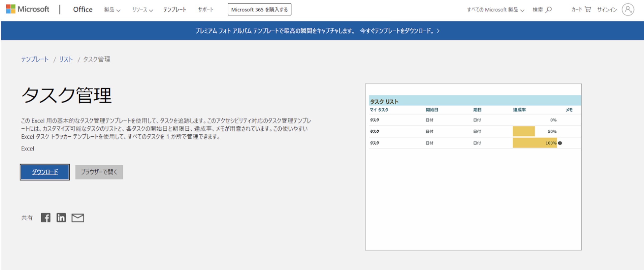Expand the 製品 dropdown
This screenshot has height=270, width=644.
coord(113,10)
